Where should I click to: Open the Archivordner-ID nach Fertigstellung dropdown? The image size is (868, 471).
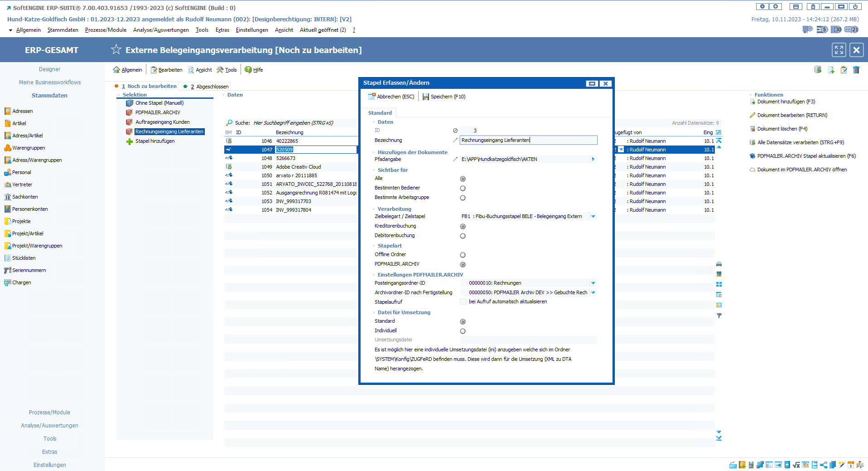[593, 293]
